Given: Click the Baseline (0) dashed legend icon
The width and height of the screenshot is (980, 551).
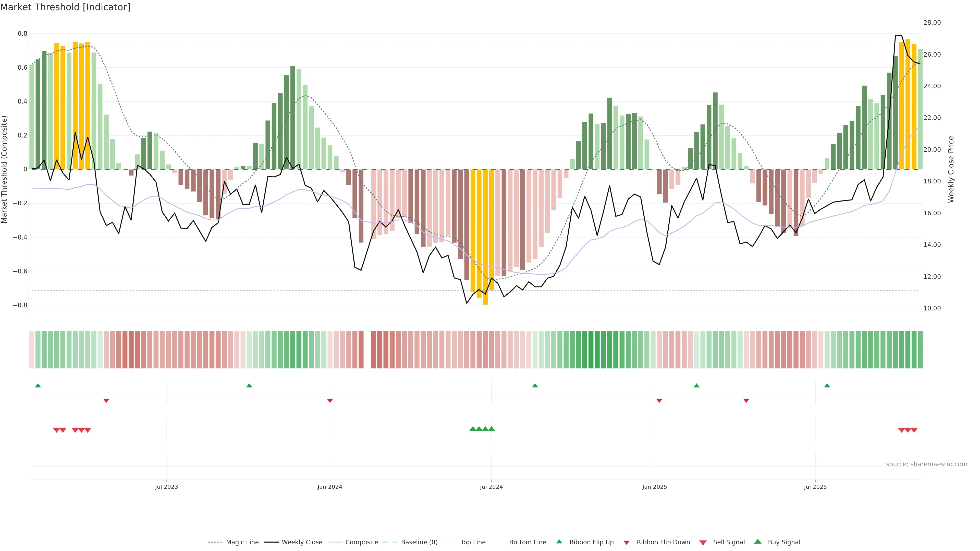Looking at the screenshot, I should tap(390, 542).
